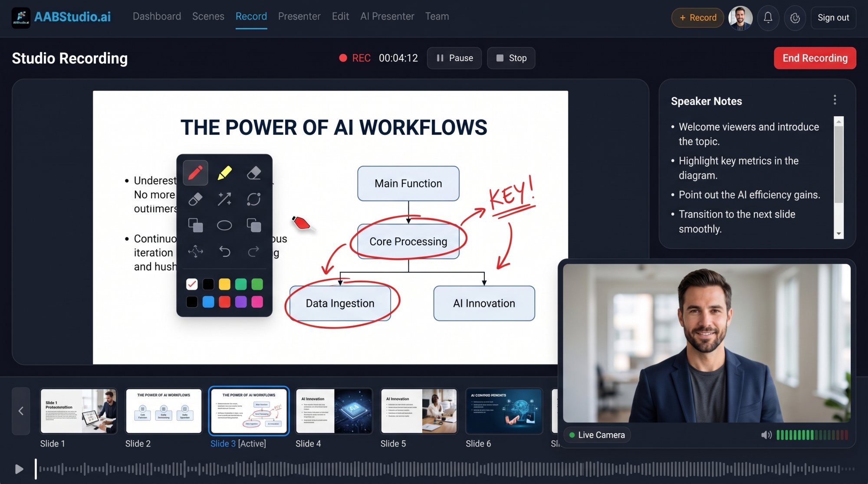This screenshot has height=484, width=868.
Task: Click End Recording button
Action: click(815, 58)
